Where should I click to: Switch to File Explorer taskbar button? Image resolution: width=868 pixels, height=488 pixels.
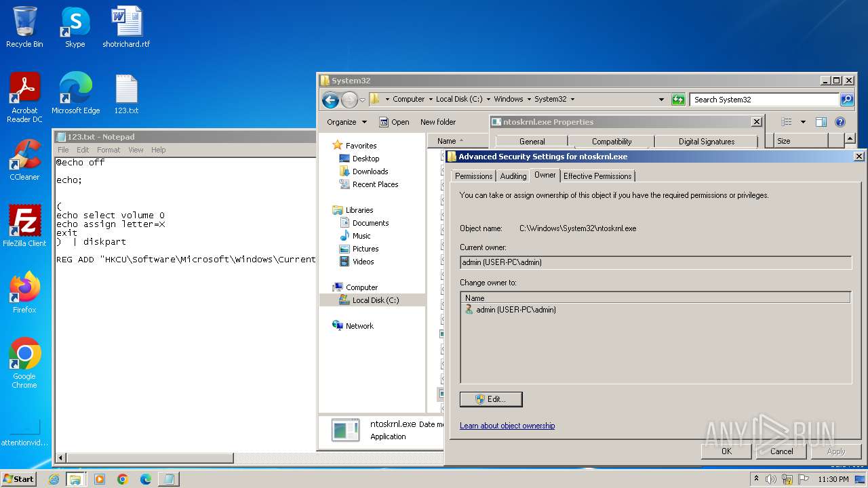[75, 479]
